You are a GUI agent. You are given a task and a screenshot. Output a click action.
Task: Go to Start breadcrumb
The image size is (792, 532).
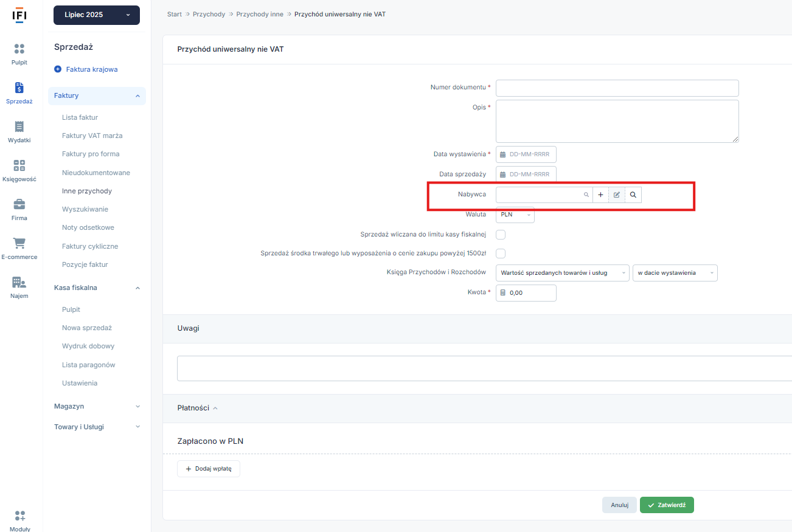(x=175, y=14)
